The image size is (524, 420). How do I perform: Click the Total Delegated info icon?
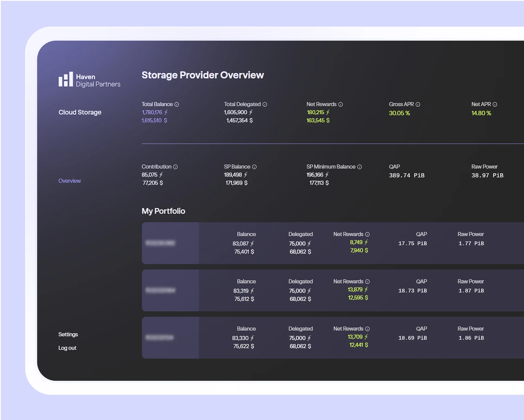pos(265,104)
